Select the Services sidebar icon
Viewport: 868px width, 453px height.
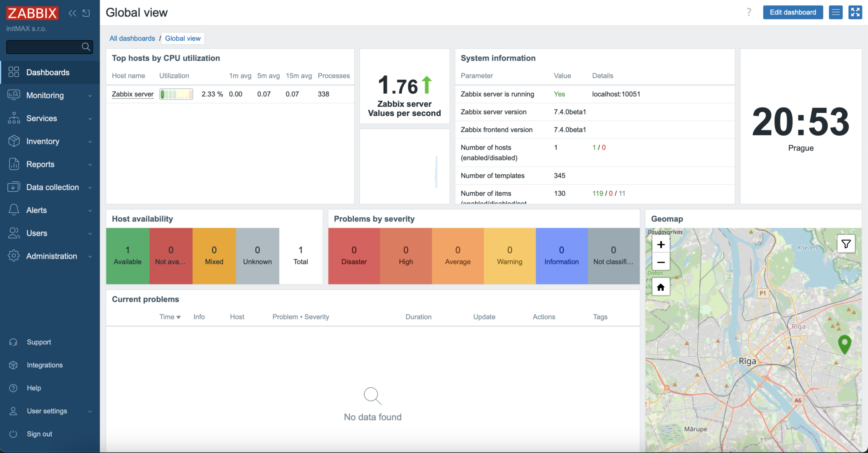coord(14,118)
